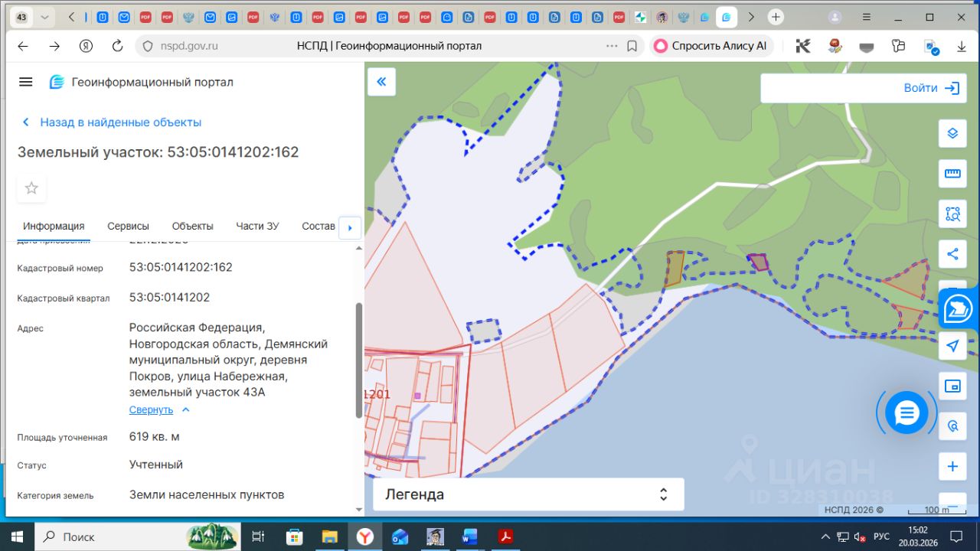Image resolution: width=980 pixels, height=551 pixels.
Task: Show hidden system tray icons
Action: coord(825,536)
